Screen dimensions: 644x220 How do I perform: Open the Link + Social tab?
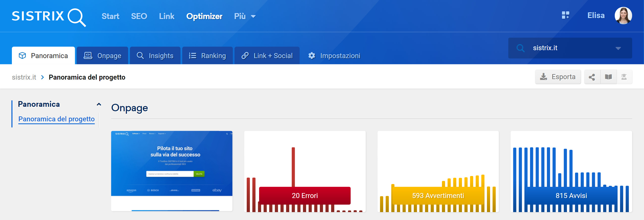click(267, 56)
